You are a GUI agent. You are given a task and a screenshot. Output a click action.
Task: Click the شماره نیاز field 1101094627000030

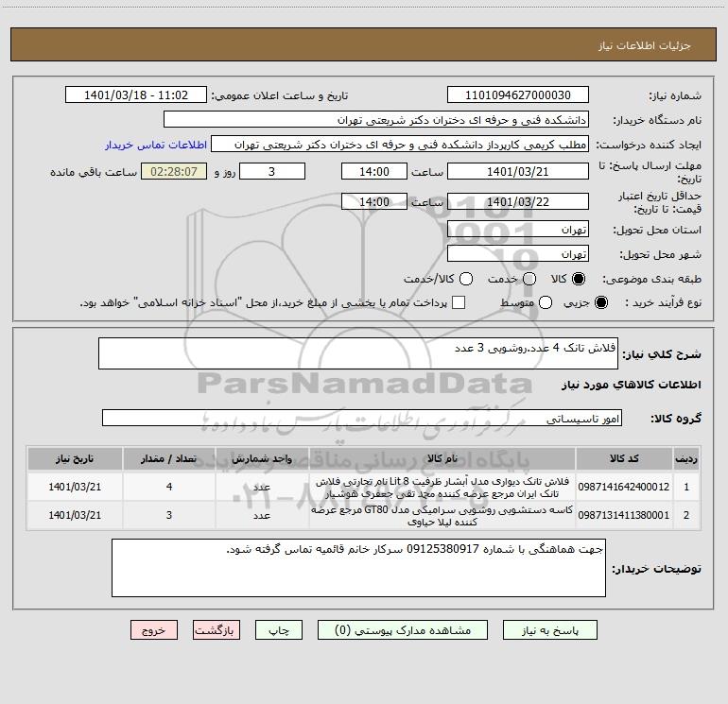click(518, 94)
